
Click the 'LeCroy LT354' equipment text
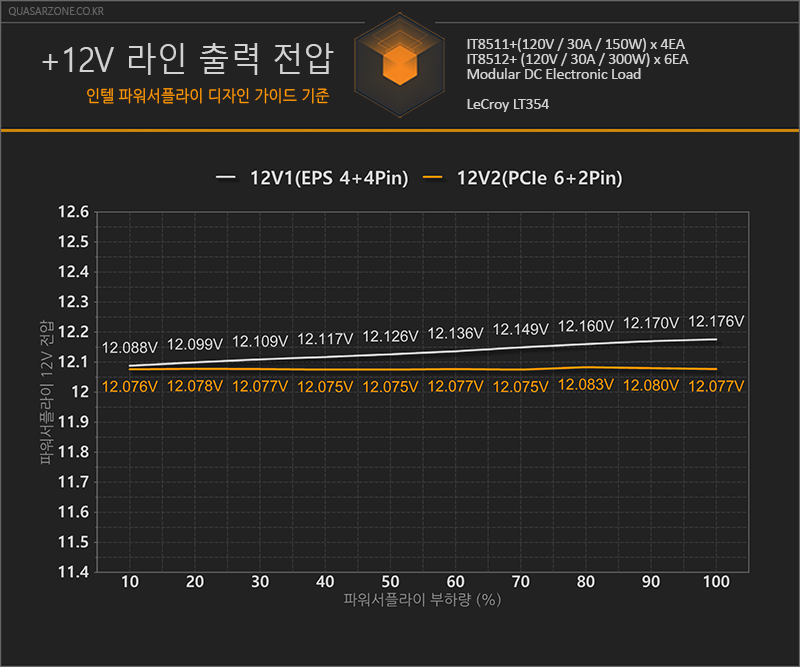coord(508,105)
